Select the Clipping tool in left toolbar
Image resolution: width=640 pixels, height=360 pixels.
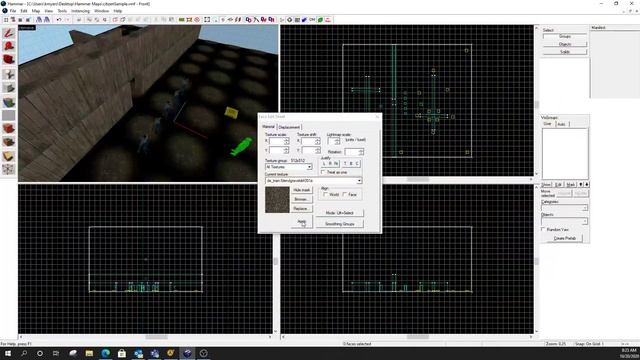(x=9, y=156)
